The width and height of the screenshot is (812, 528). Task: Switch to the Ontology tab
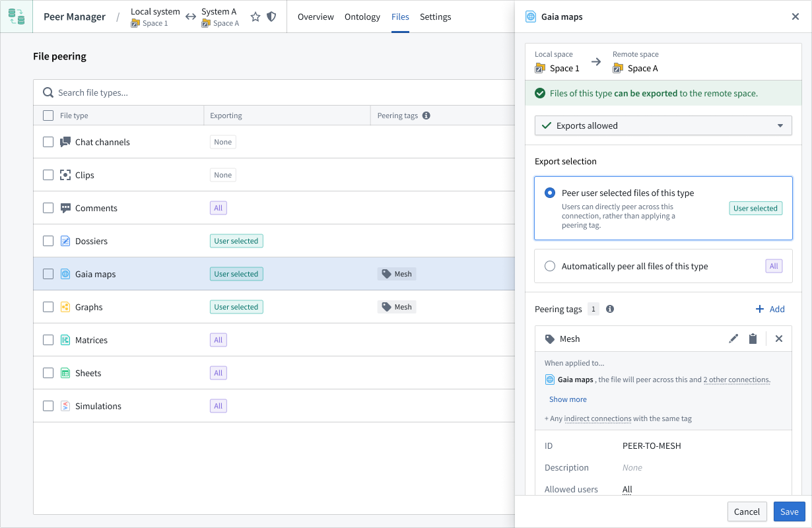(362, 17)
